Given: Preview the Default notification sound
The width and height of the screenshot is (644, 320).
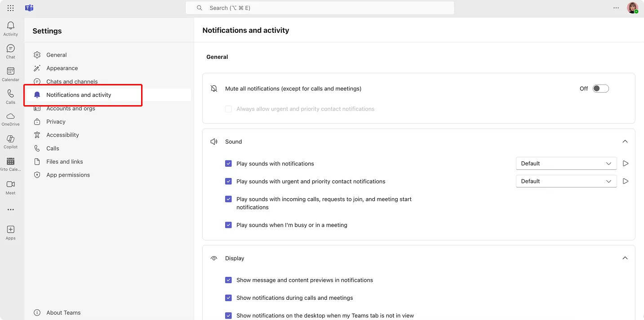Looking at the screenshot, I should click(x=625, y=163).
